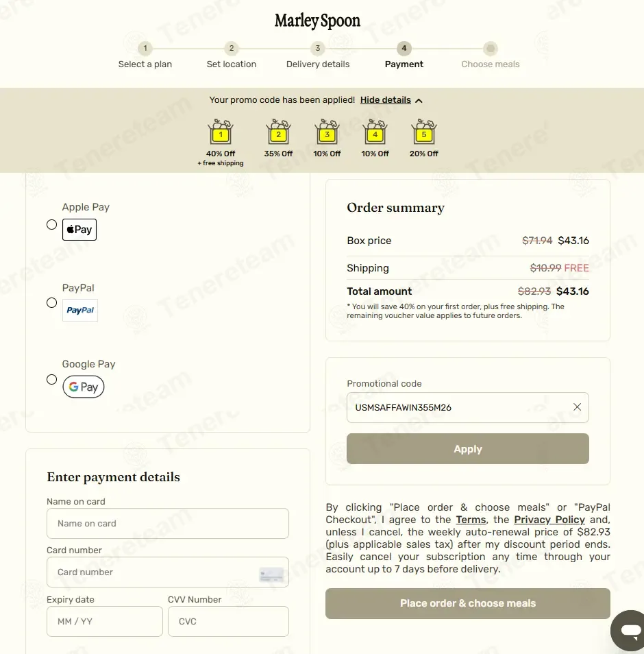
Task: Click 'Your promo code has been applied!' text
Action: [282, 100]
